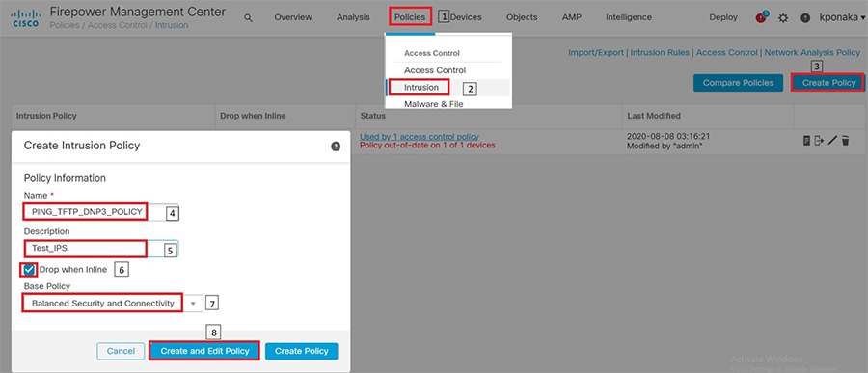Open the Access Control link at top right
The image size is (868, 373).
click(727, 53)
